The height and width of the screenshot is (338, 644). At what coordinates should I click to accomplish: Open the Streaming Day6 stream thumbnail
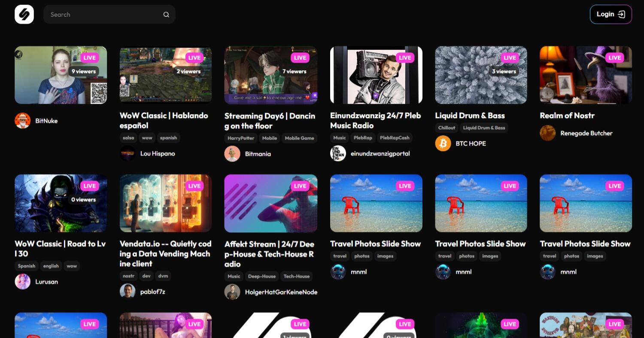(x=271, y=75)
